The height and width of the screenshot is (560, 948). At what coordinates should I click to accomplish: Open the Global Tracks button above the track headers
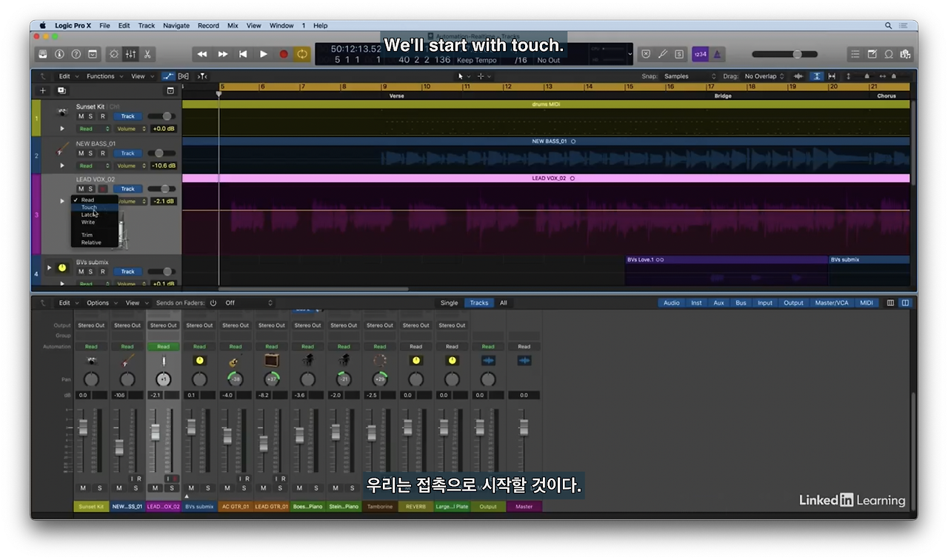170,90
